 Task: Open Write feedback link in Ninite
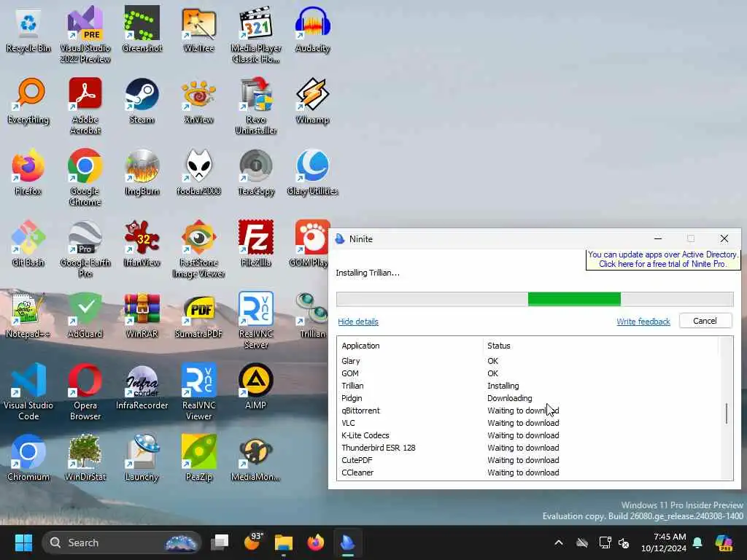(643, 322)
